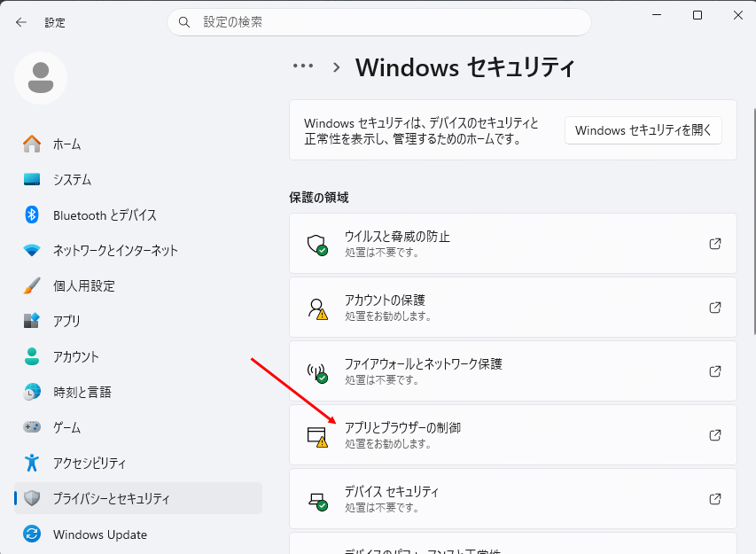
Task: Click the ネットワークとインターネット Wi-Fi icon
Action: (x=32, y=251)
